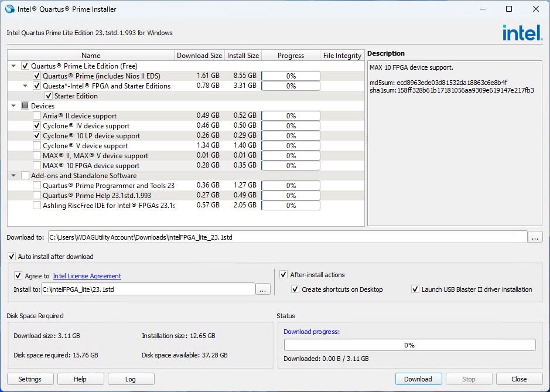Collapse the Devices tree group

point(13,105)
